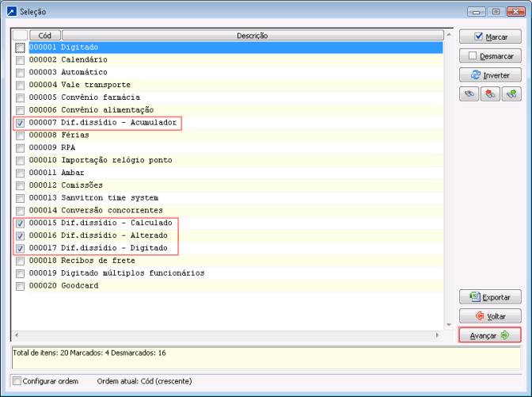Click the Marcar button

[x=490, y=36]
